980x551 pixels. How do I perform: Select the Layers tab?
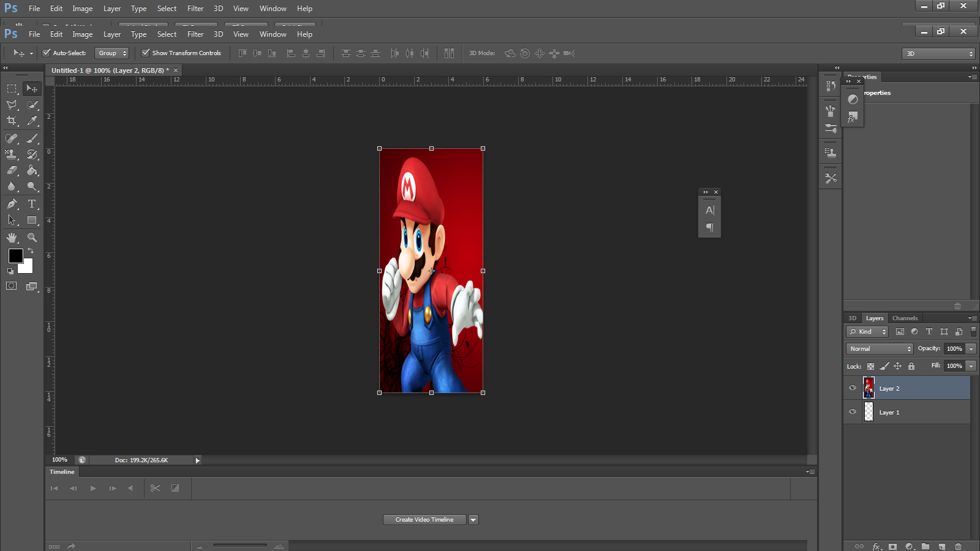[874, 318]
